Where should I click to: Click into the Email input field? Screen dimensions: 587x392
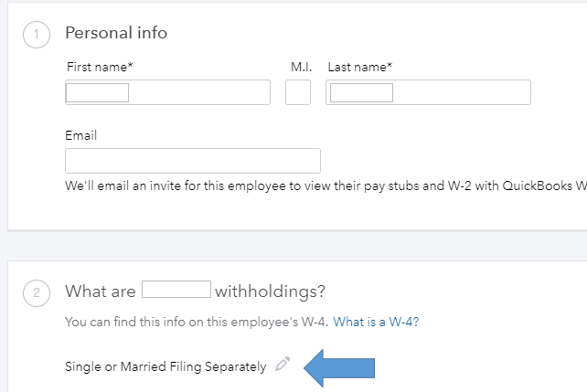click(193, 161)
